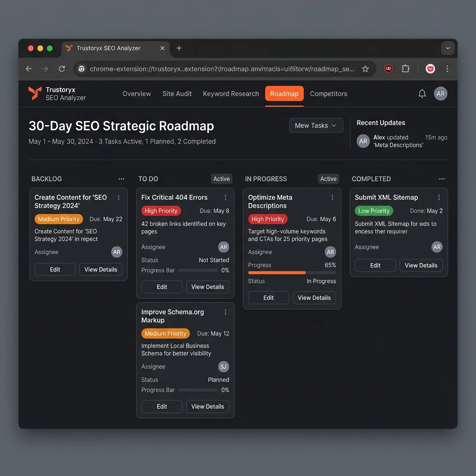
Task: Open the BACKLOG column options menu
Action: (121, 179)
